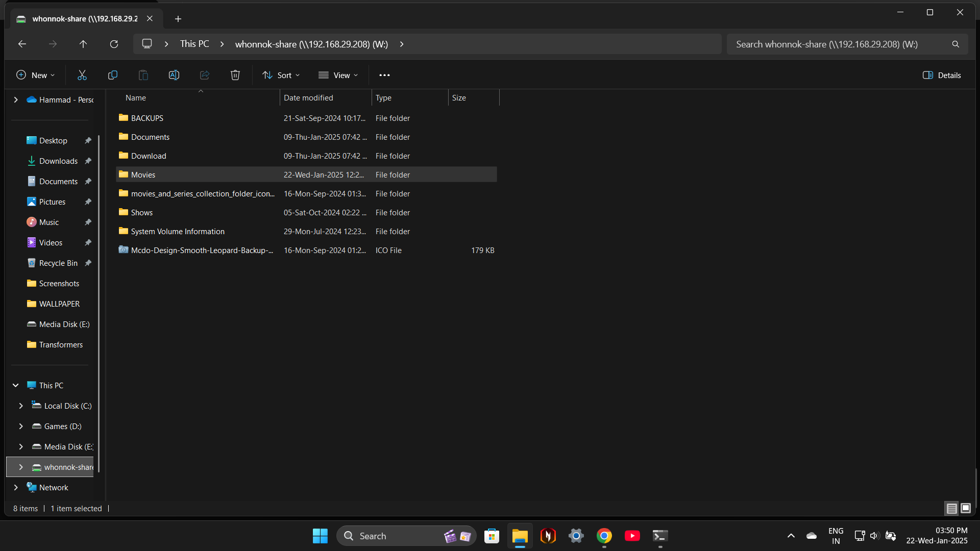Image resolution: width=980 pixels, height=551 pixels.
Task: Click the Delete trash icon
Action: point(235,75)
